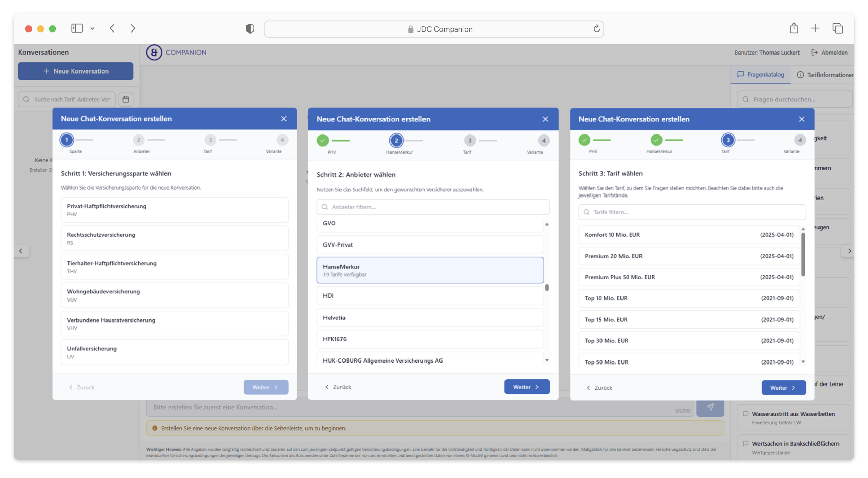Click the Anbieter filtern search field
This screenshot has height=478, width=868.
(x=433, y=207)
